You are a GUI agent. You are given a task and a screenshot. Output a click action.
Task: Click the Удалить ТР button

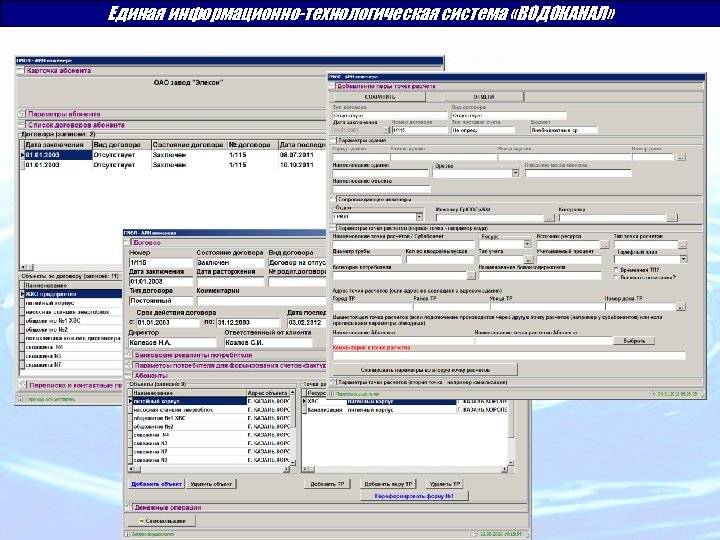pyautogui.click(x=444, y=484)
